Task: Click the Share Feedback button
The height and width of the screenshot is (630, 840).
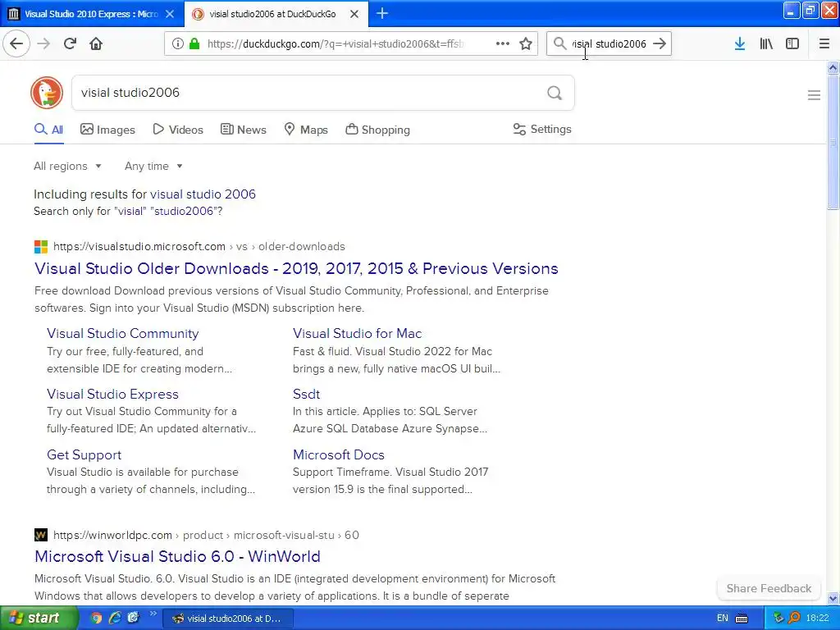Action: point(769,588)
